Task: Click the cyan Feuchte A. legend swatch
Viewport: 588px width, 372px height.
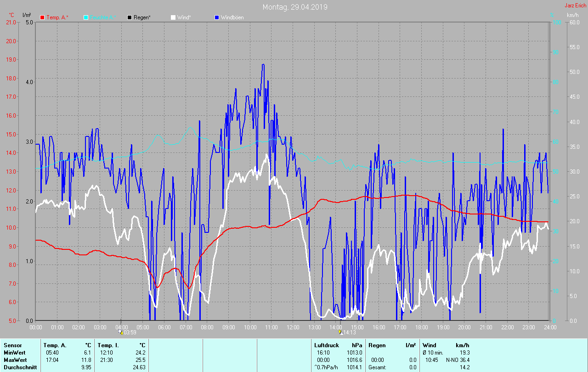Action: 86,17
